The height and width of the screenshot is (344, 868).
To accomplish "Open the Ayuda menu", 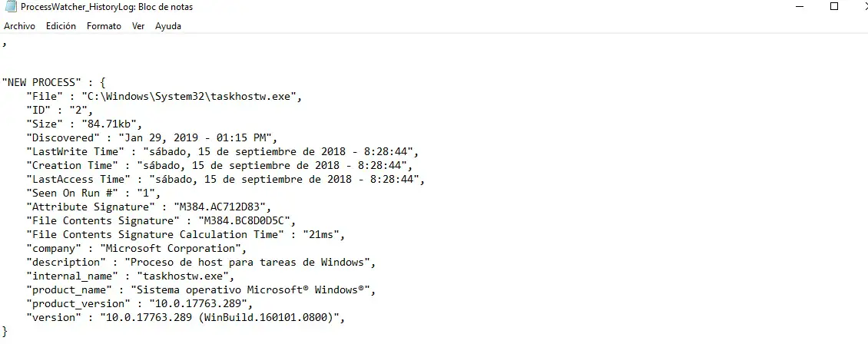I will [x=168, y=26].
